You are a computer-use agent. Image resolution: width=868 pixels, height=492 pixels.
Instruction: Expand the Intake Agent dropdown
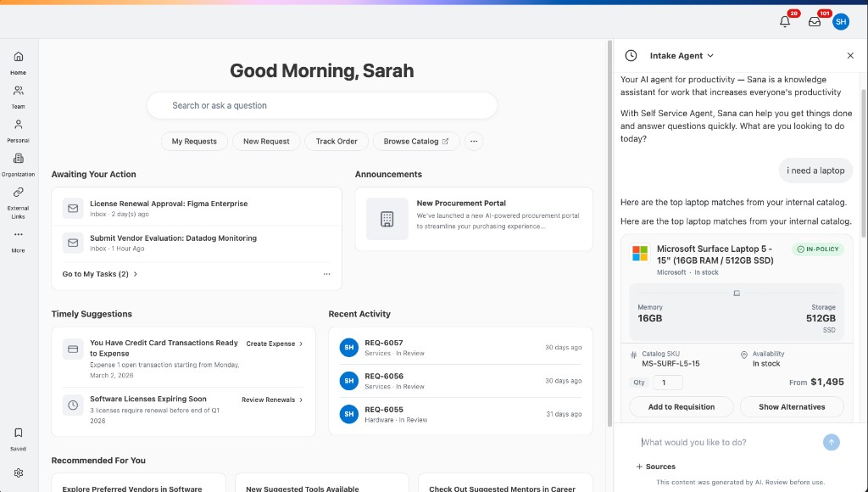click(x=682, y=55)
